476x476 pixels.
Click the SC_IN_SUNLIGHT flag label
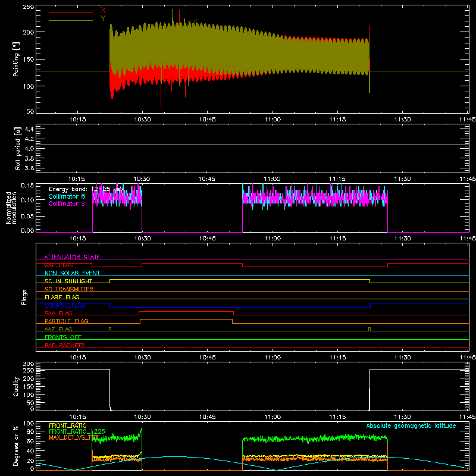point(68,281)
